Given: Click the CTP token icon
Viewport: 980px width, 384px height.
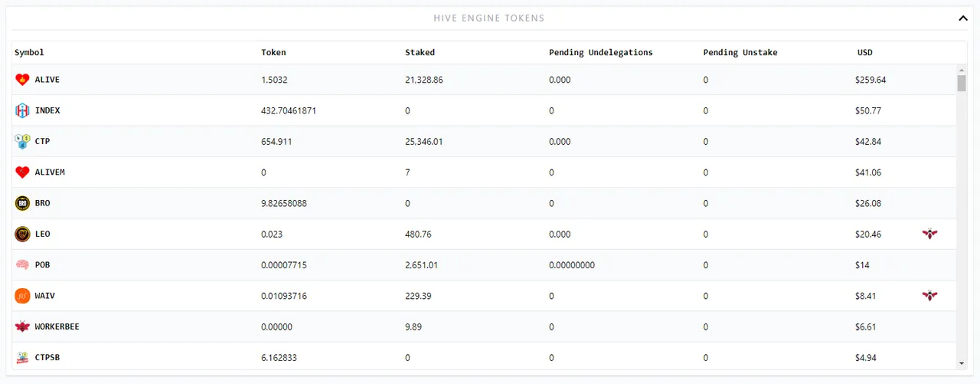Looking at the screenshot, I should coord(22,142).
